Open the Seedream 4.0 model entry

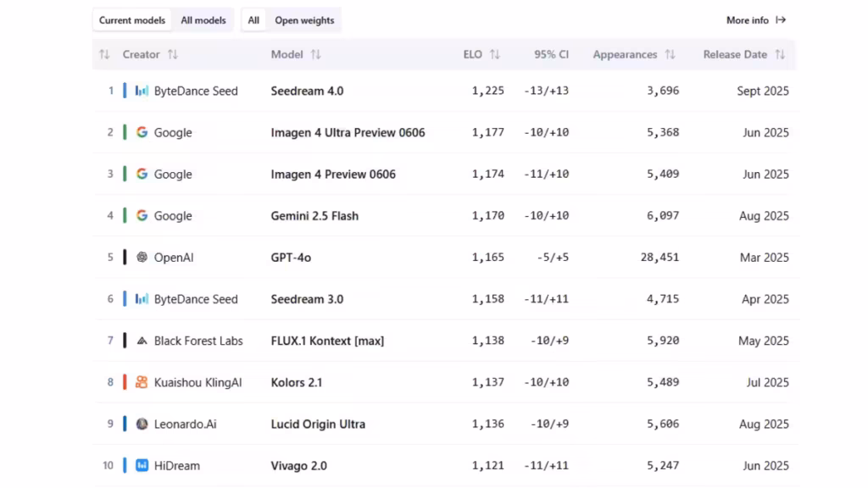[307, 91]
